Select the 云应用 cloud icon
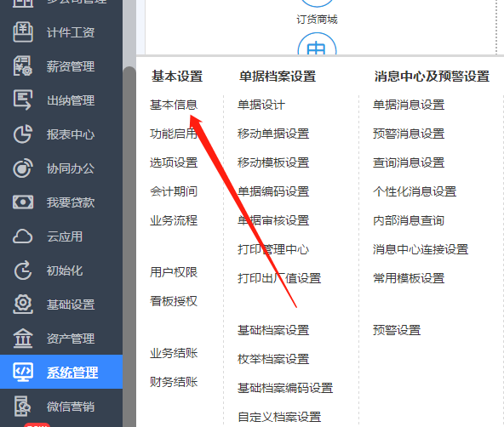This screenshot has width=504, height=427. (22, 236)
